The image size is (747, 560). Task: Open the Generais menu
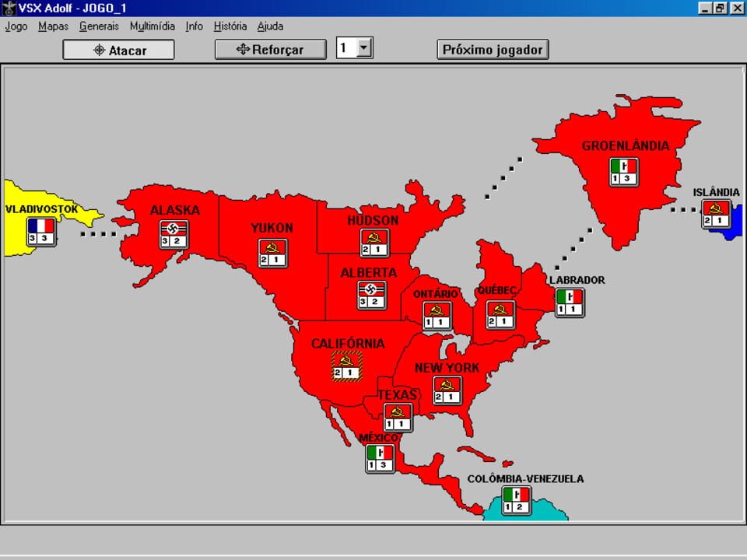pos(99,26)
